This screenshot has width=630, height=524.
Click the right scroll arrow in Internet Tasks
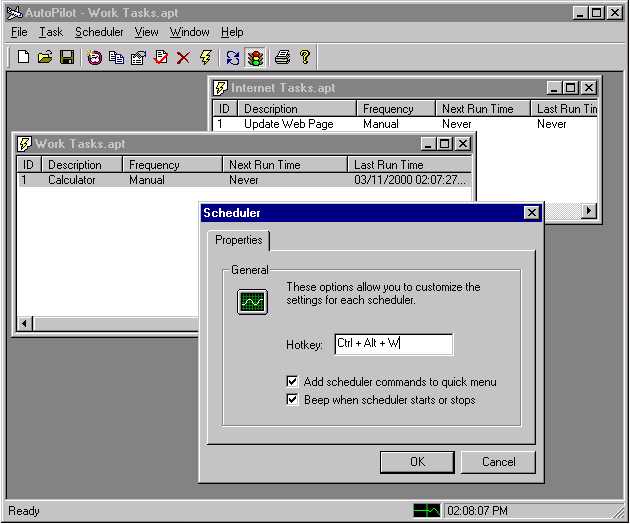(589, 211)
